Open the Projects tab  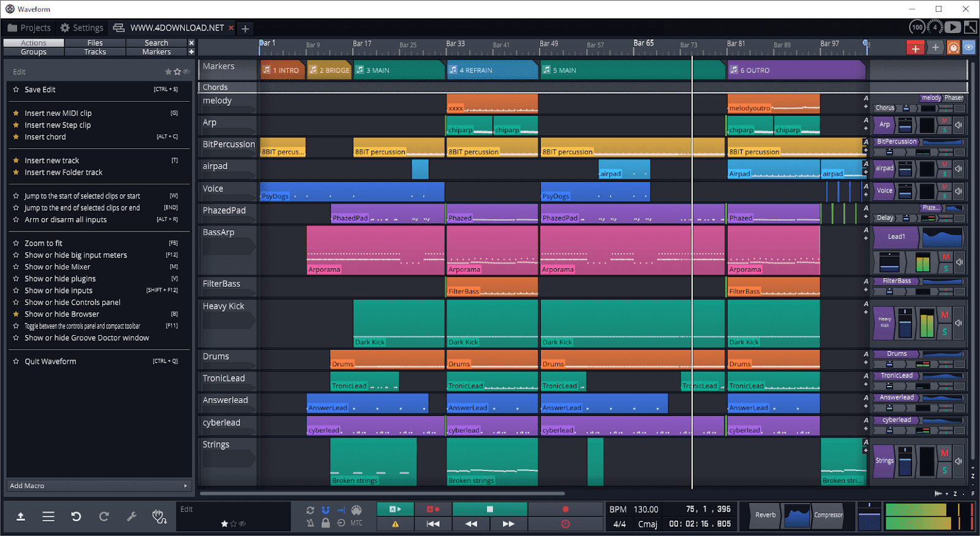(x=29, y=28)
